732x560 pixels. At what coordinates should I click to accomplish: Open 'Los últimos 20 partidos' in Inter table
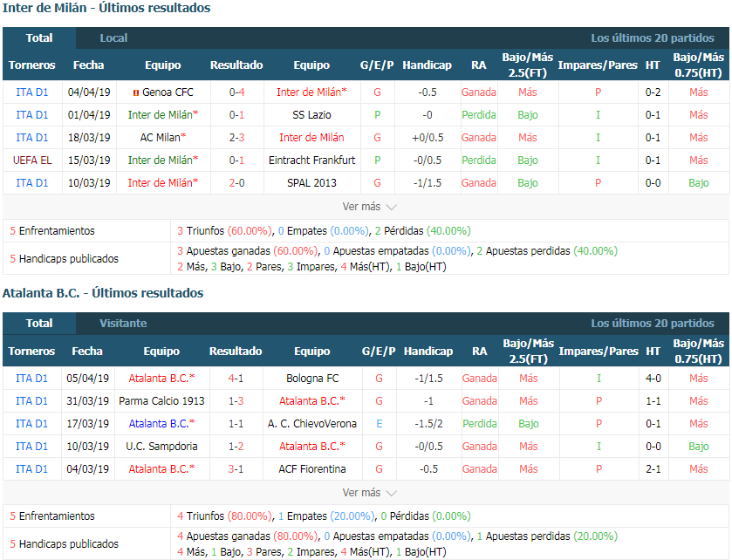pyautogui.click(x=653, y=38)
